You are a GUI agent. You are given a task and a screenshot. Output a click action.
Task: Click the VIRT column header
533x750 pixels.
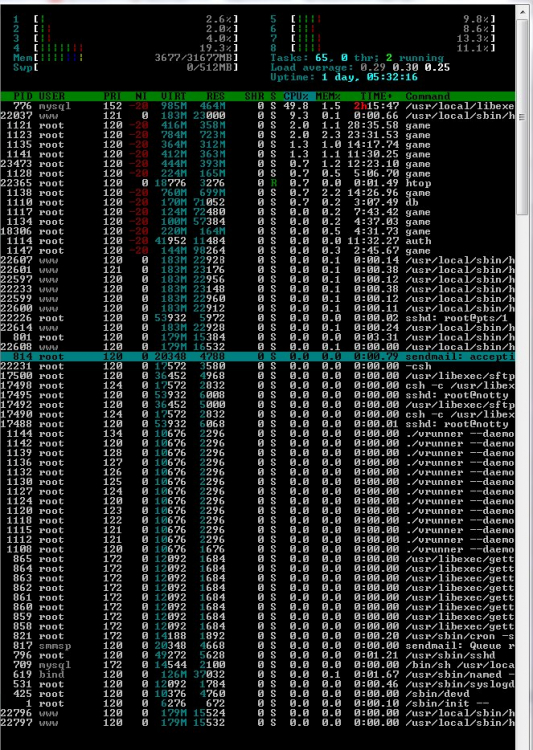173,96
